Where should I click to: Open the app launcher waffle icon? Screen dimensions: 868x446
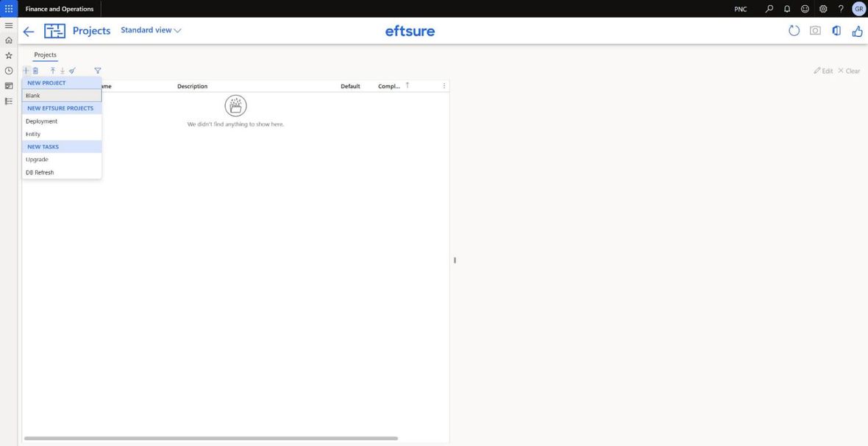(x=8, y=9)
